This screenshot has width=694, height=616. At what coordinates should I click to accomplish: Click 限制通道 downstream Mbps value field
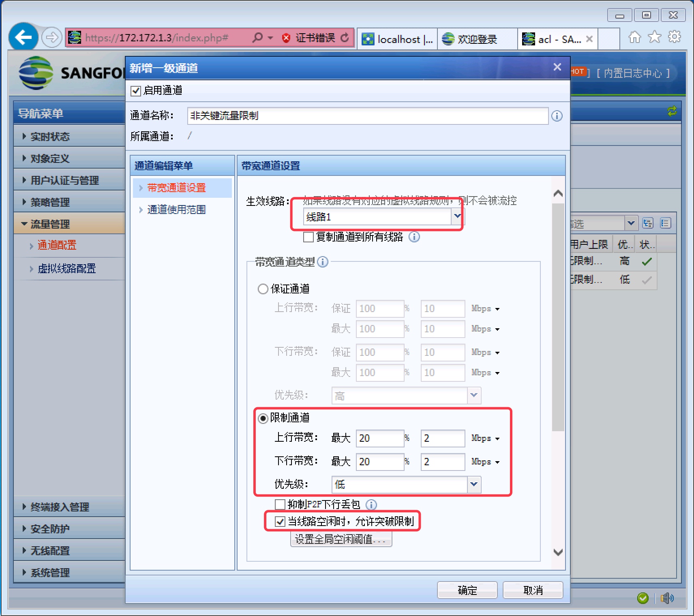coord(443,462)
